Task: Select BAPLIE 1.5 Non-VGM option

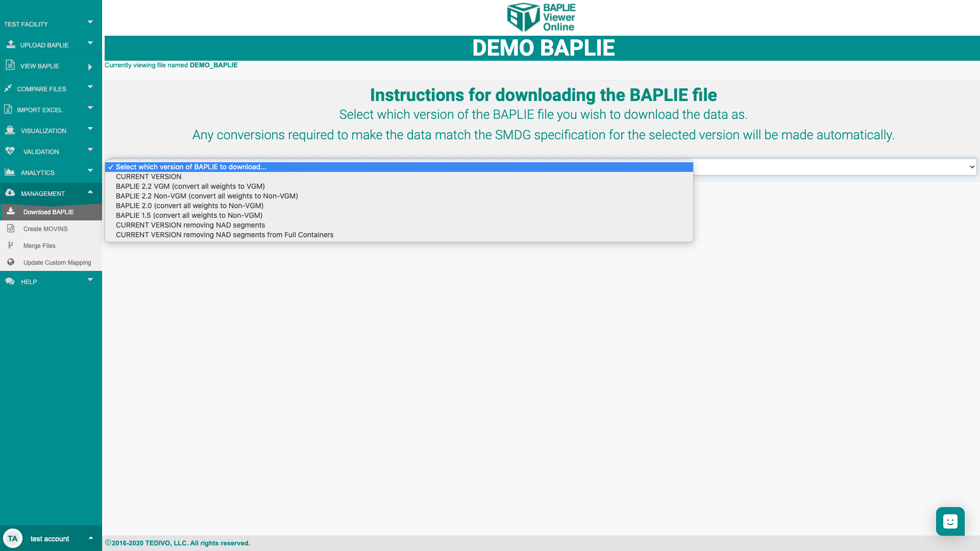Action: (189, 215)
